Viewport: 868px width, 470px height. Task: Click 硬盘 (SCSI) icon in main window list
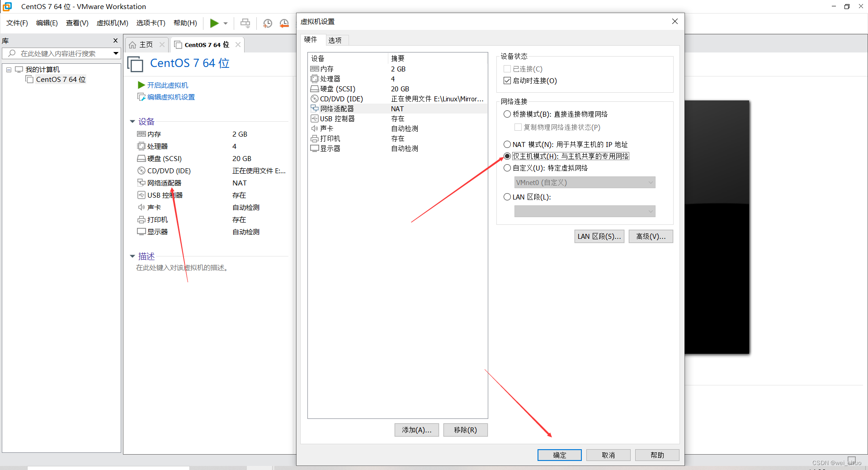tap(142, 158)
